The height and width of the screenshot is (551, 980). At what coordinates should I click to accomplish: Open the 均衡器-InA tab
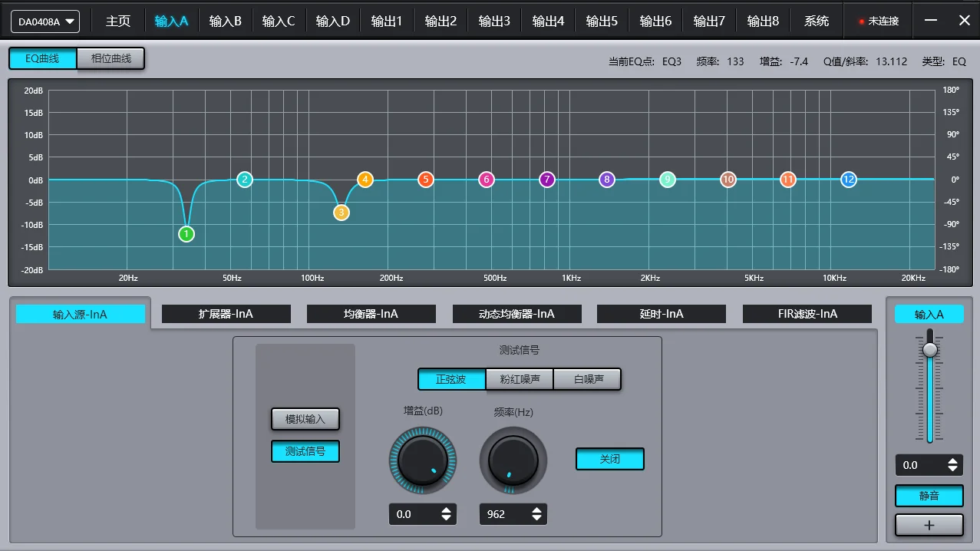pyautogui.click(x=371, y=313)
